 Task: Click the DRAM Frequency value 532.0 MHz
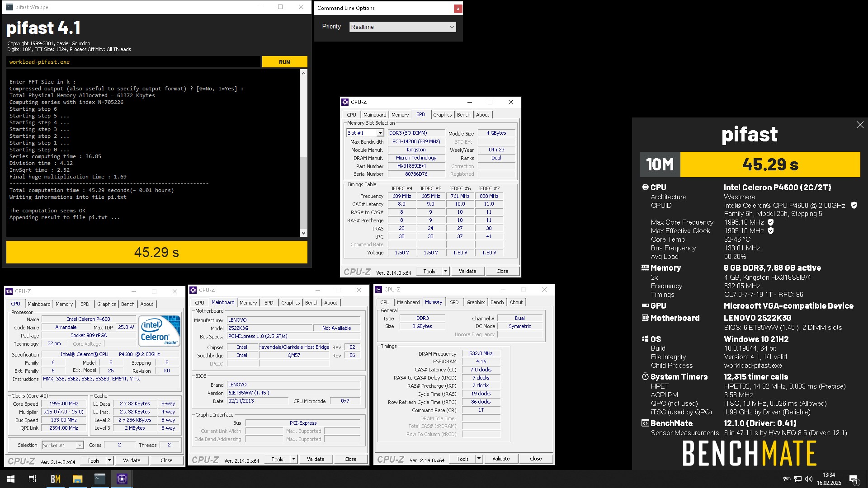coord(481,353)
